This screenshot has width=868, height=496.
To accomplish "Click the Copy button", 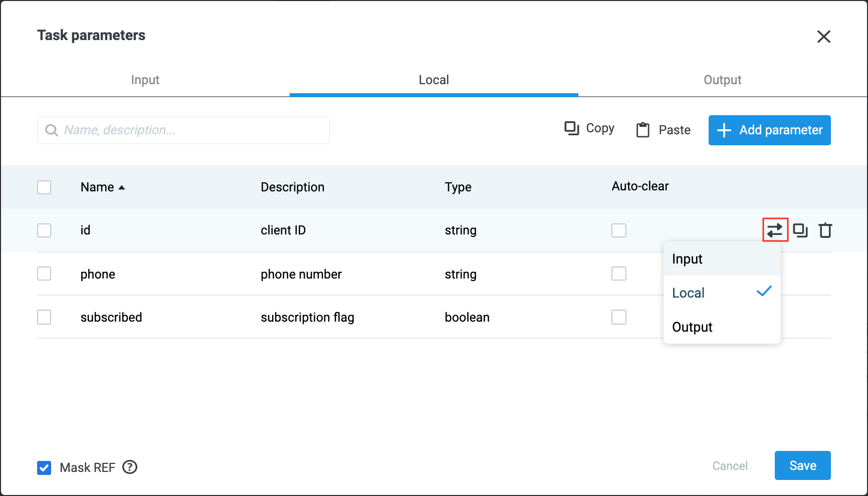I will point(589,129).
